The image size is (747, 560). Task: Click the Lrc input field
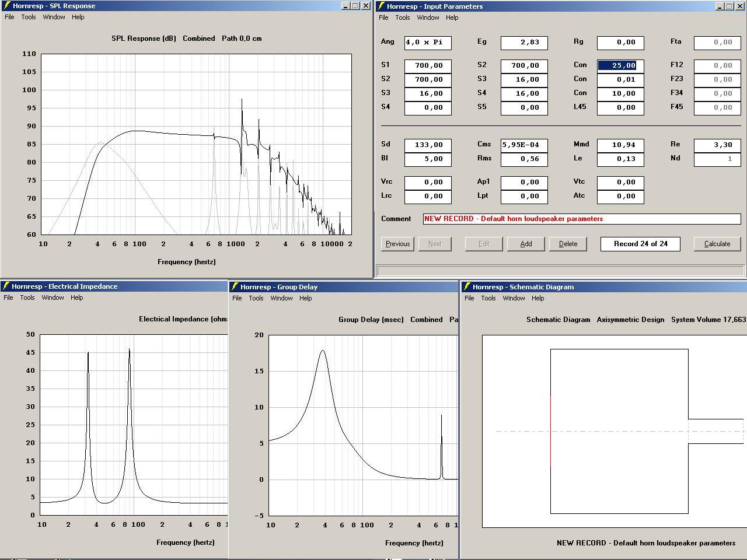[x=428, y=197]
